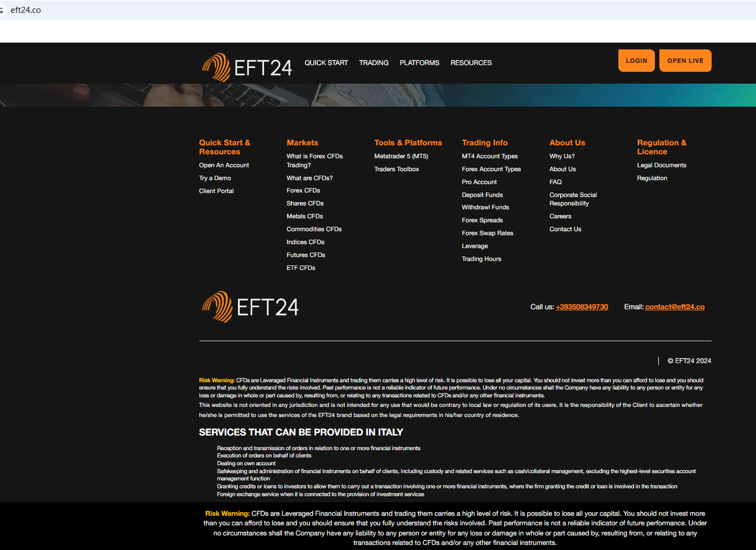View Trading Hours

click(481, 259)
